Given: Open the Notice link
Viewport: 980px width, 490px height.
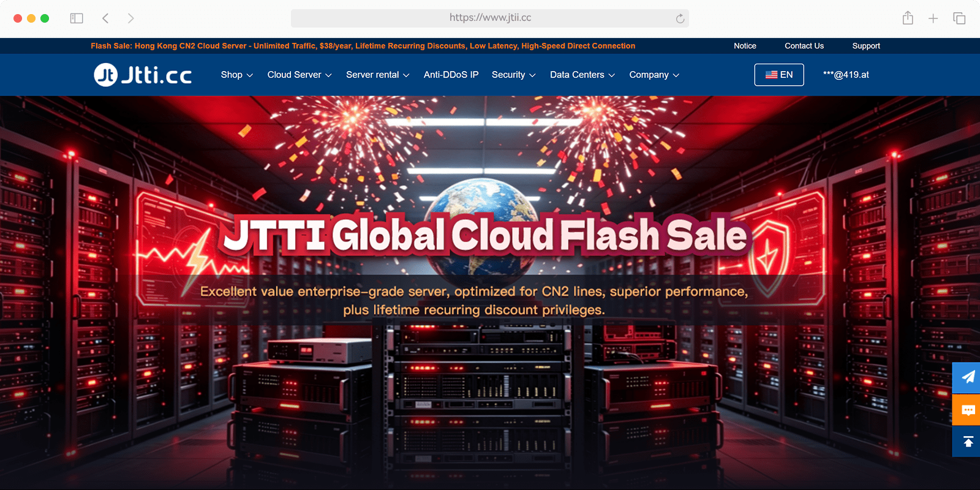Looking at the screenshot, I should (745, 46).
